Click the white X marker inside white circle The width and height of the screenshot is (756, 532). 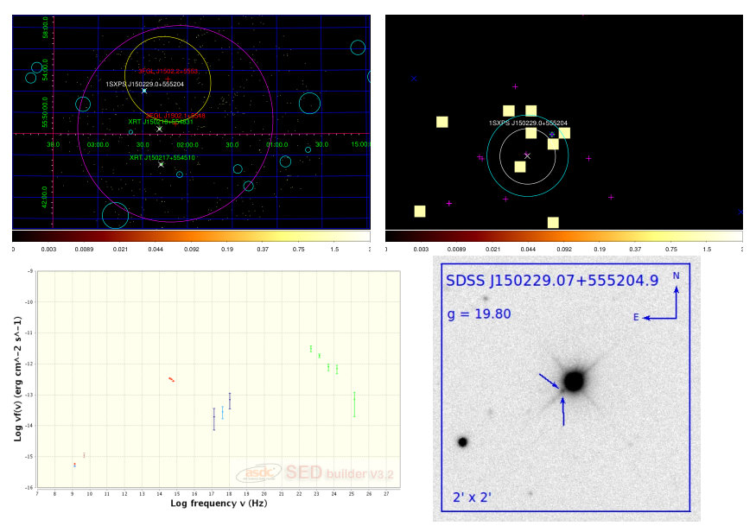(527, 155)
